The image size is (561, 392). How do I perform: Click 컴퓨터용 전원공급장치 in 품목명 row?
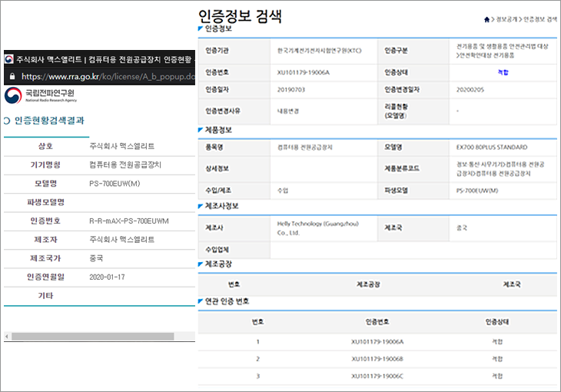tap(305, 147)
